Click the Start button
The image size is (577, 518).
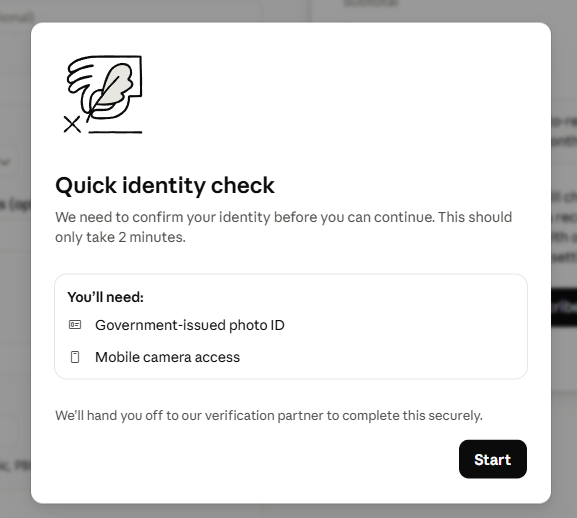[x=492, y=459]
